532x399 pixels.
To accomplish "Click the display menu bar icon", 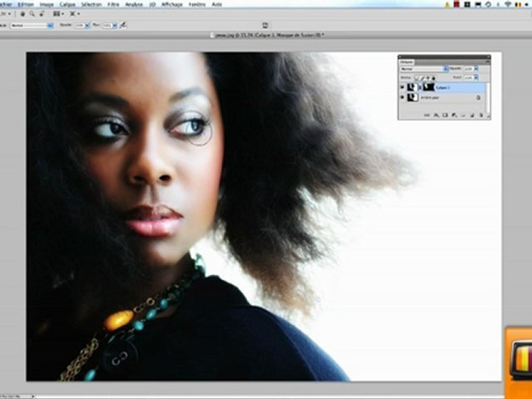I will (x=478, y=4).
